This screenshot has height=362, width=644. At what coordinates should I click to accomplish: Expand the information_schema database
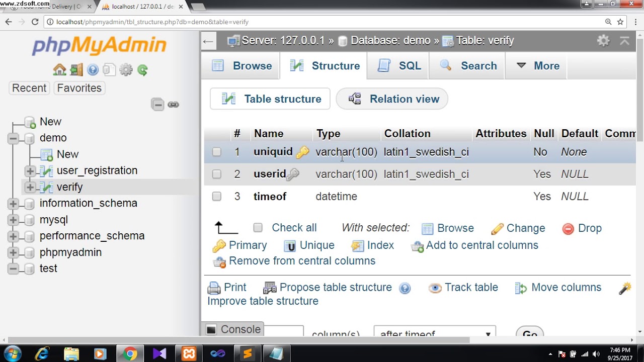pos(13,204)
